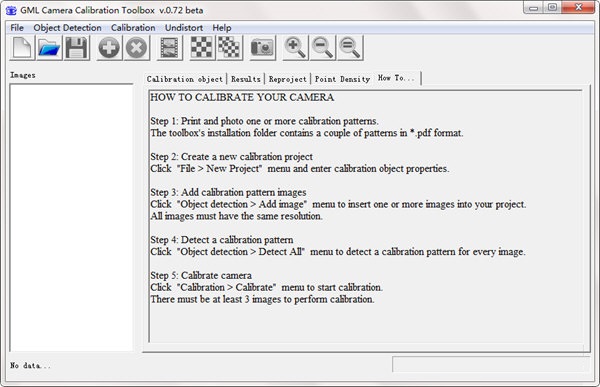Open the File menu
Screen dimensions: 600x387
pos(17,28)
